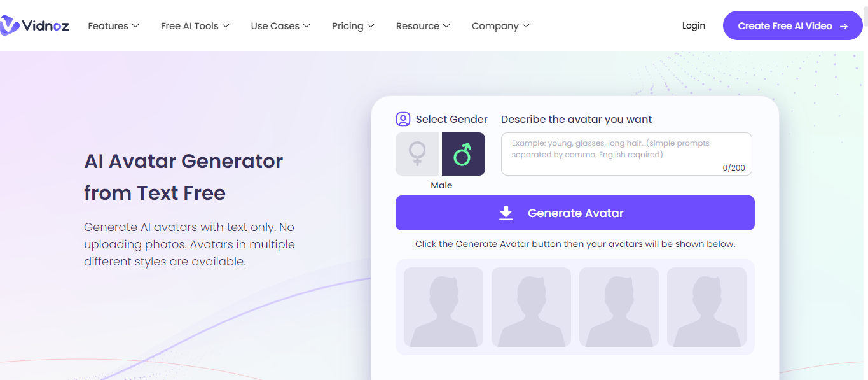Click the Select Gender avatar icon
The image size is (868, 380).
(x=402, y=119)
